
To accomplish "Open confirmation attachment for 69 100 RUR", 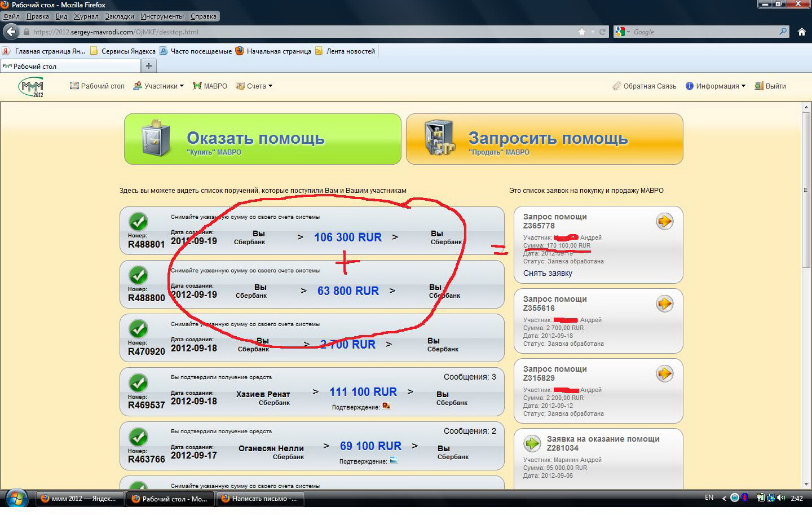I will tap(394, 460).
